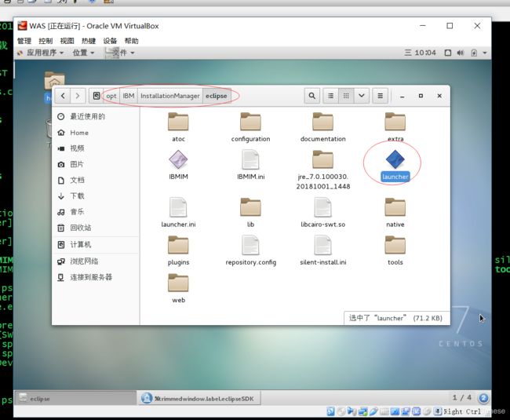Screen dimensions: 510x420
Task: Select the blue launcher executable
Action: [x=395, y=165]
